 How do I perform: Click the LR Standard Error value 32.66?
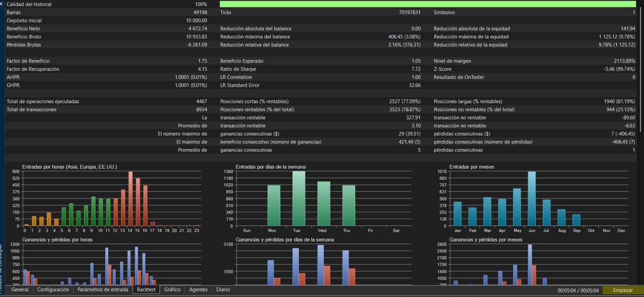[x=415, y=85]
